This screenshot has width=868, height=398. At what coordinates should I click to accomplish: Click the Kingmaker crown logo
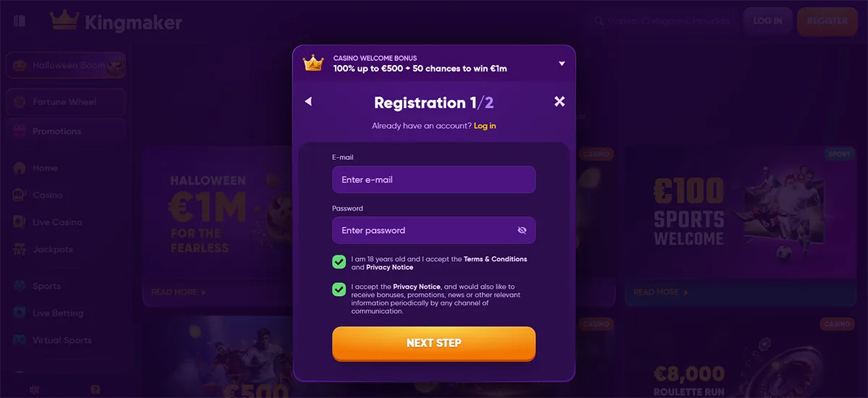point(64,20)
